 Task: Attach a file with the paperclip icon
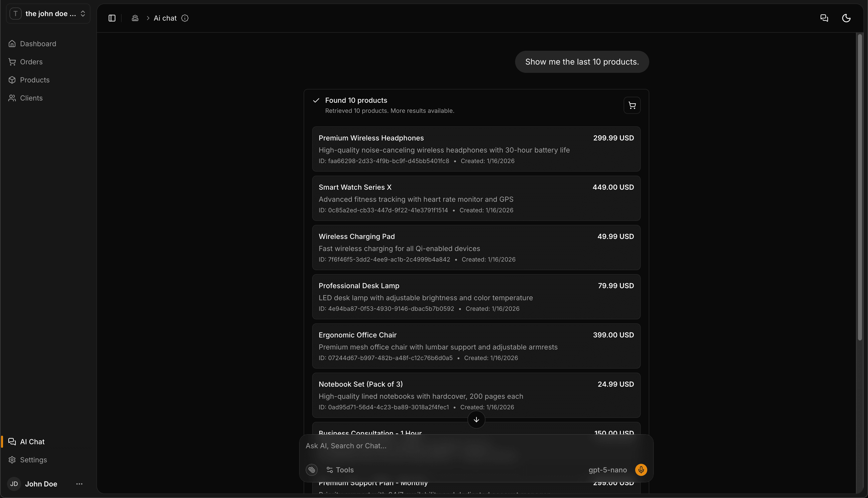(311, 470)
